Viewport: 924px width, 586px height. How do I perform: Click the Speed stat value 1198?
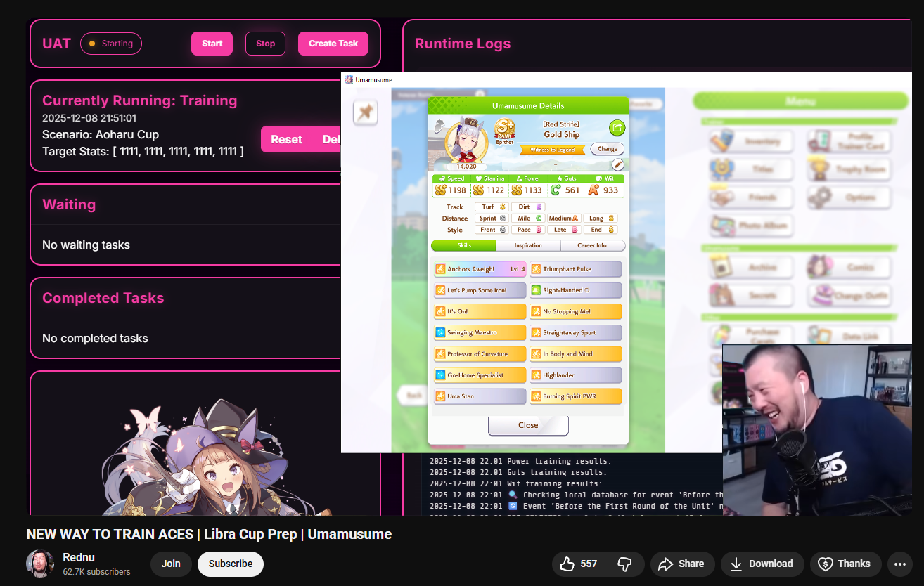457,190
